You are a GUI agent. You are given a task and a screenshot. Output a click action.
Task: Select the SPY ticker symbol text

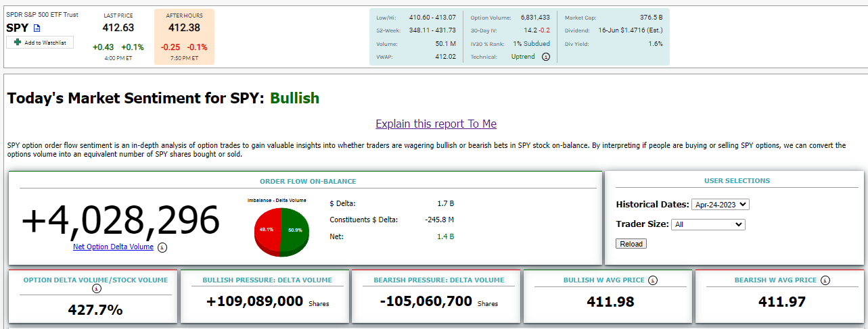coord(18,28)
